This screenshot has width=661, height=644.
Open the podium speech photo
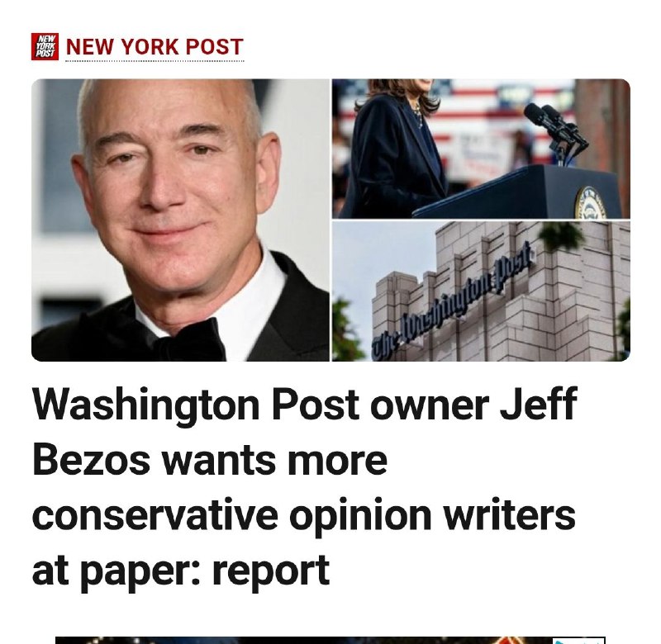pyautogui.click(x=481, y=149)
